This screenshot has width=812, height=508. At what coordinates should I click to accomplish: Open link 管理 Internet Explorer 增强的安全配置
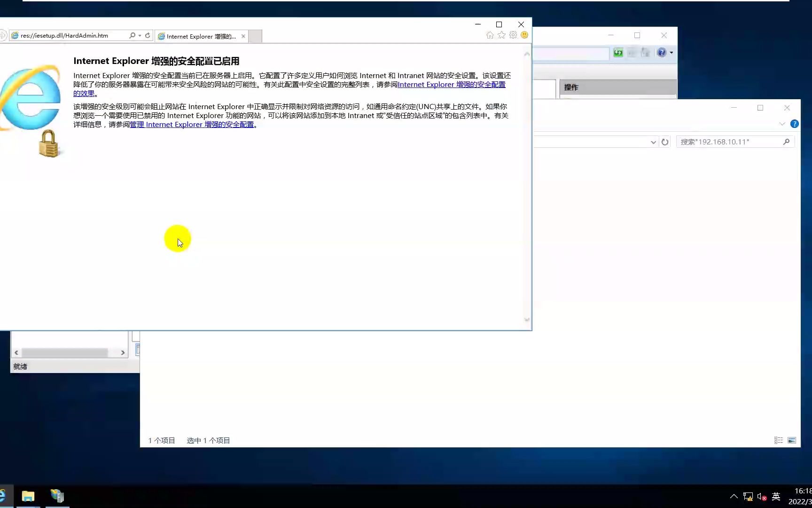(192, 125)
